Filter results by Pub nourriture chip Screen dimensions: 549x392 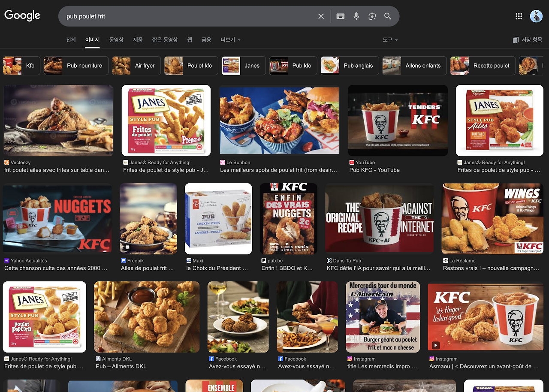(76, 66)
